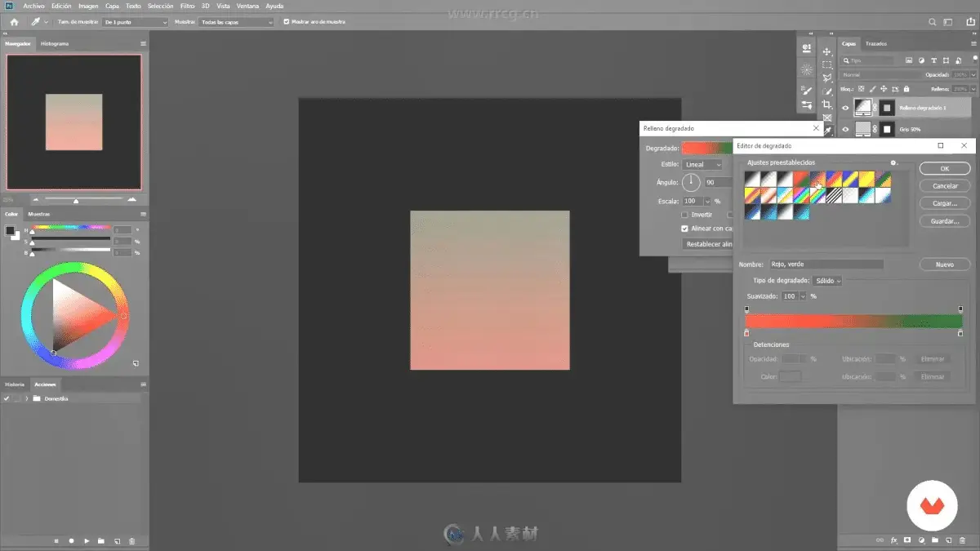Lock position icon in Capas panel
Screen dimensions: 980x551
883,88
